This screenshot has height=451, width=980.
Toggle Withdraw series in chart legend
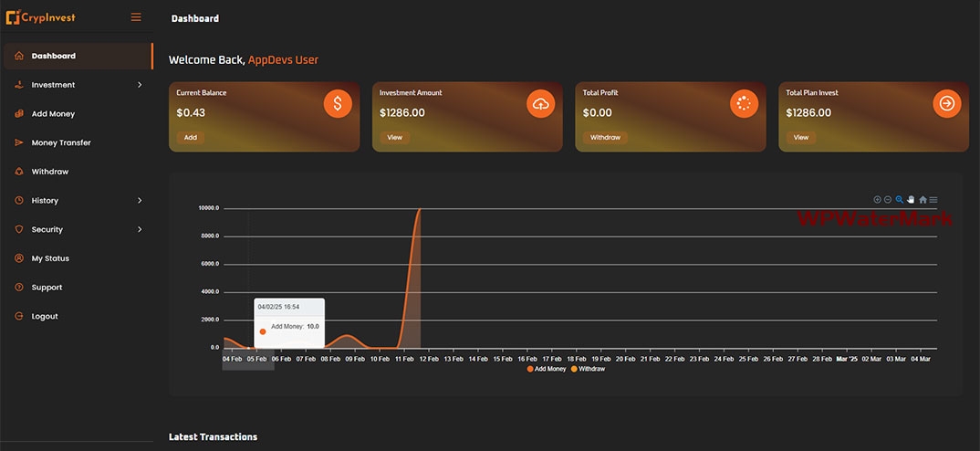[589, 369]
